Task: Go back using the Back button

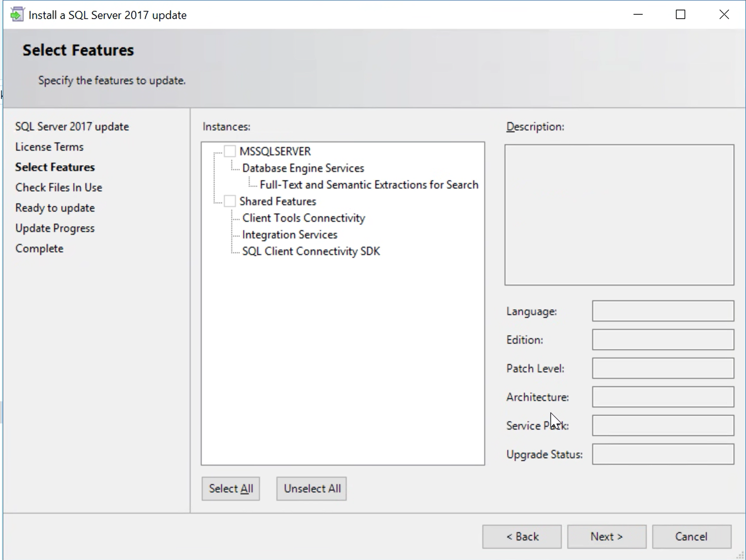Action: click(x=522, y=536)
